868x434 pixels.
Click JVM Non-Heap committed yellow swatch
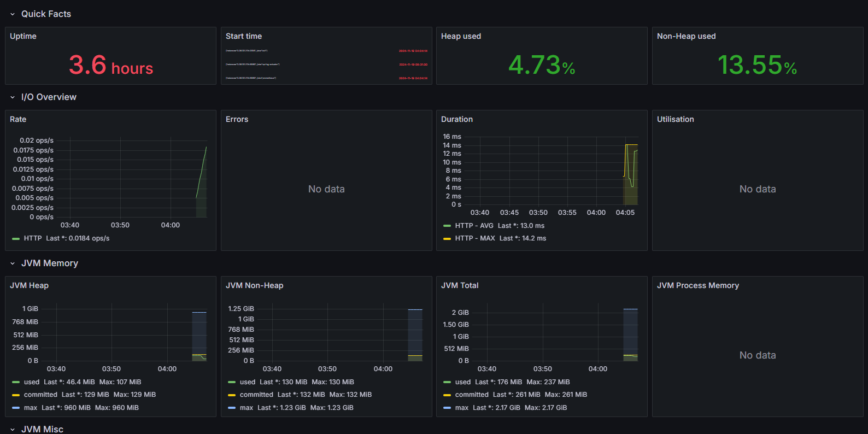[x=232, y=395]
